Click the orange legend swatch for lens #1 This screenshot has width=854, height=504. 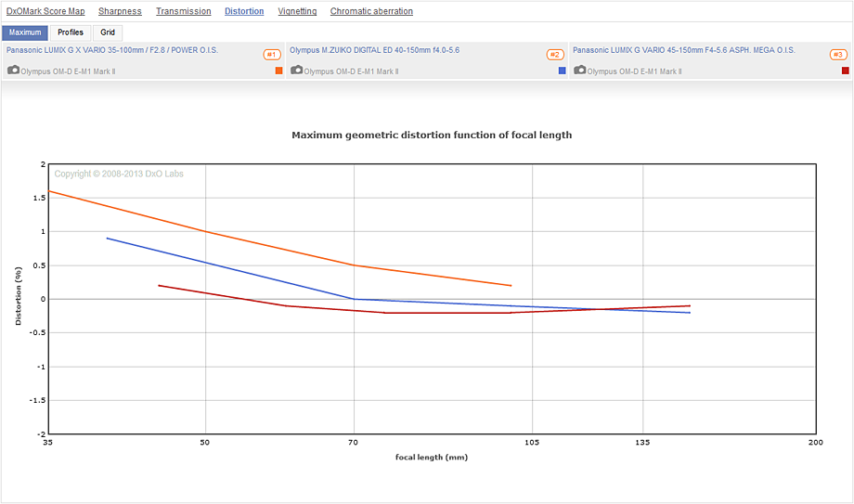(278, 71)
